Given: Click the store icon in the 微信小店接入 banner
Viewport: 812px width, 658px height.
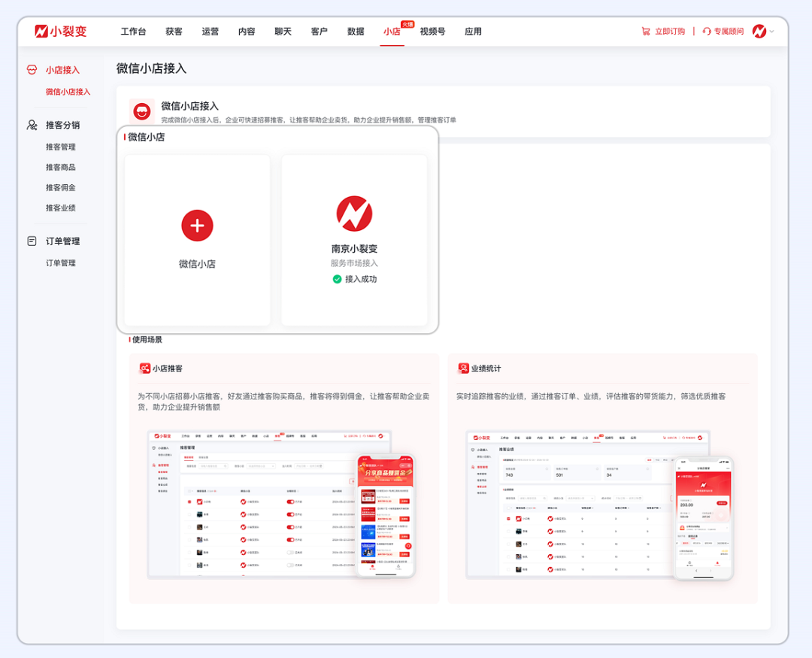Looking at the screenshot, I should [x=141, y=111].
